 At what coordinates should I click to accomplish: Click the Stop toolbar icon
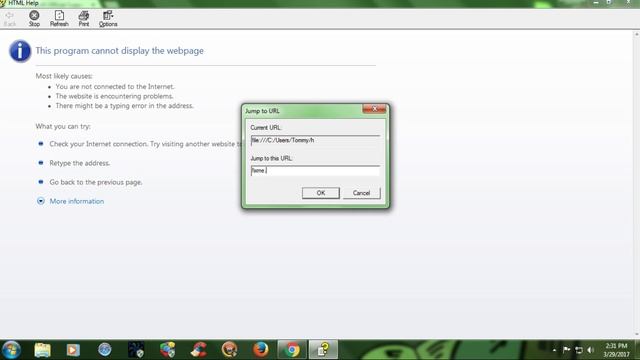click(34, 19)
